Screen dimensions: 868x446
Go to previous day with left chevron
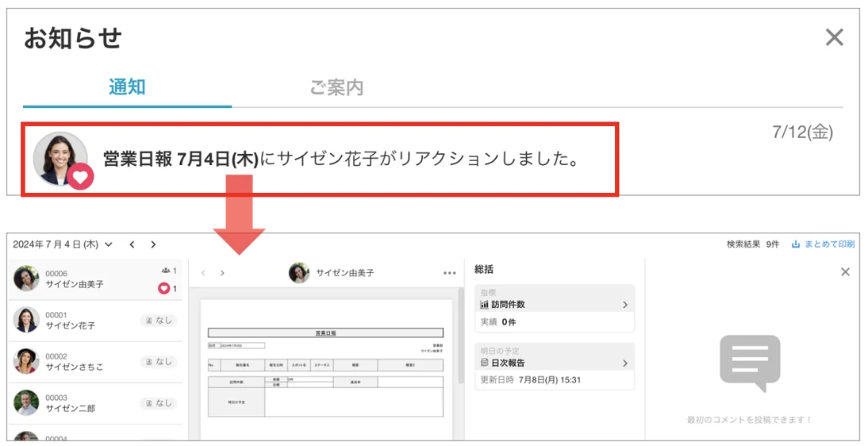coord(132,244)
